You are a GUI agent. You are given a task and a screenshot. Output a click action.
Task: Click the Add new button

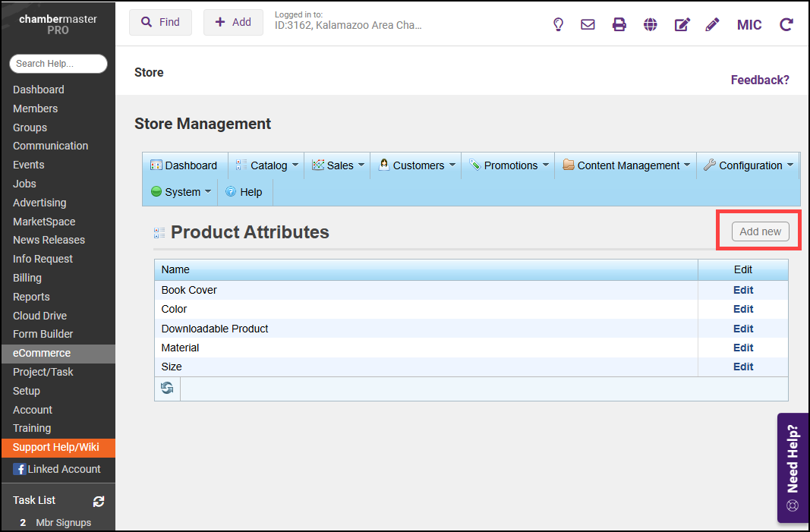point(760,231)
